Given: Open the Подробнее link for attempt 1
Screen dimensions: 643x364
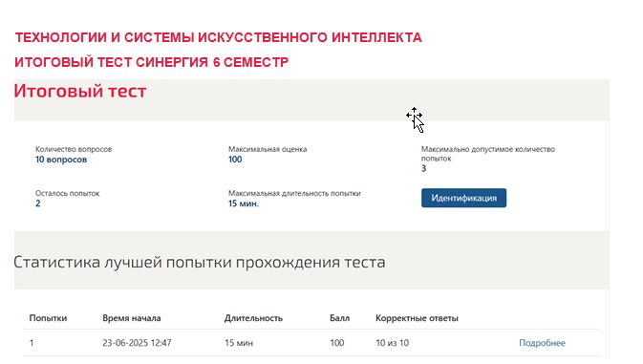Looking at the screenshot, I should click(542, 343).
